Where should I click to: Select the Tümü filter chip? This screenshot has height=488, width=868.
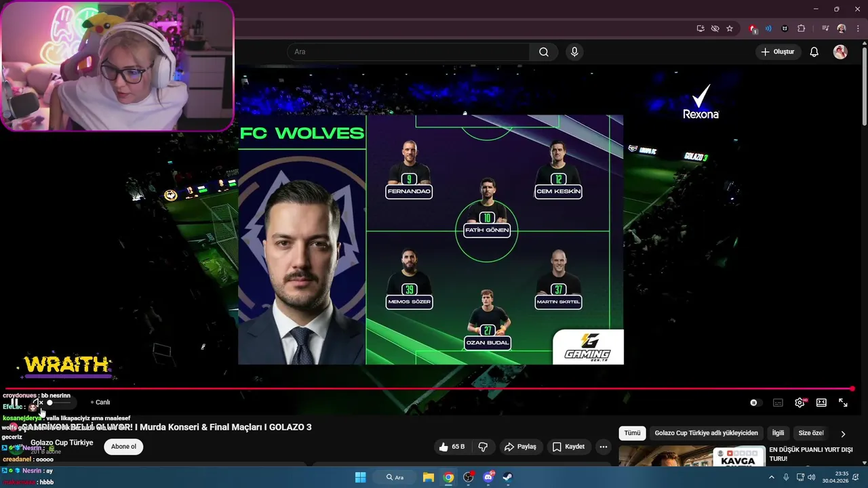(632, 433)
